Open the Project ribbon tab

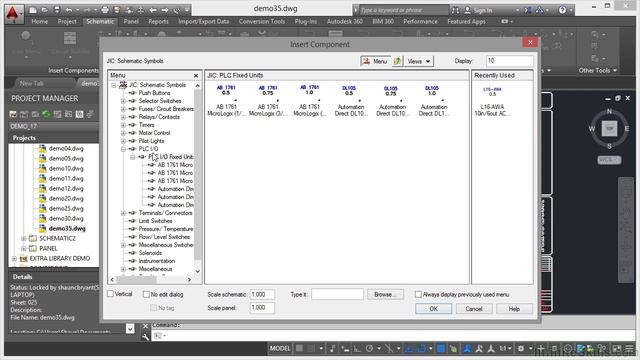click(67, 22)
